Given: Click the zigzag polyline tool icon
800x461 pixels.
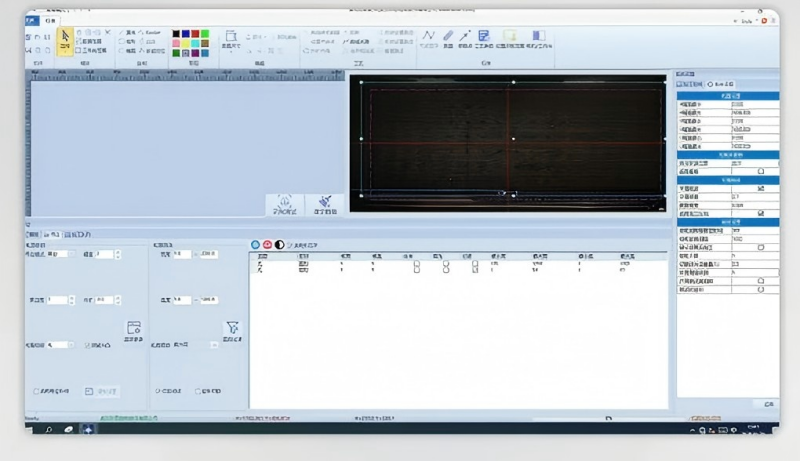Looking at the screenshot, I should [x=428, y=37].
